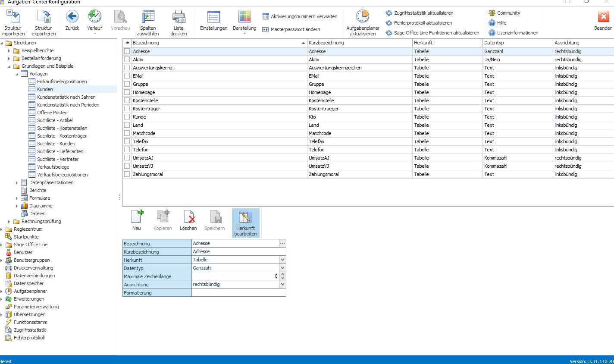Click Herkunft bearbeiten
Image resolution: width=614 pixels, height=364 pixels.
(x=245, y=223)
